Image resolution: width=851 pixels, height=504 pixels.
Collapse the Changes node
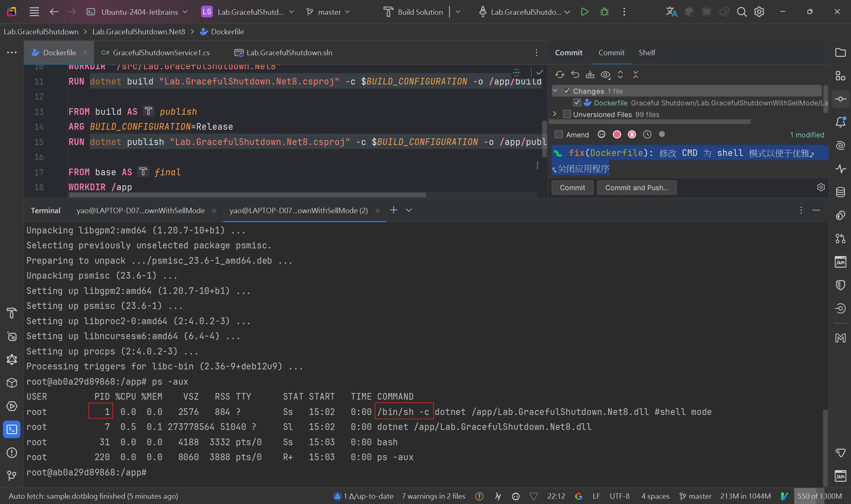[555, 91]
